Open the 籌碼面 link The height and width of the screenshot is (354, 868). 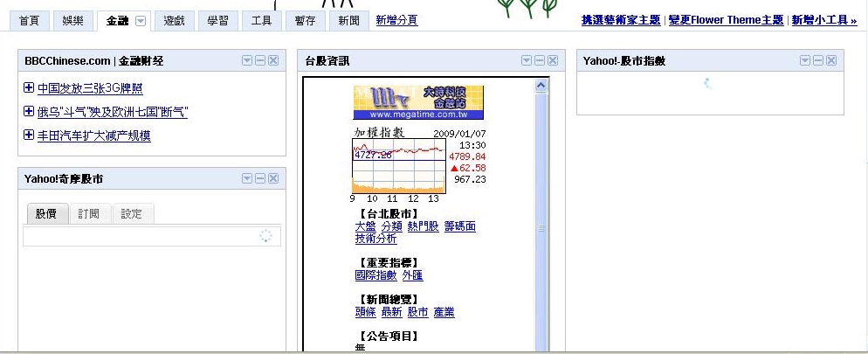460,226
